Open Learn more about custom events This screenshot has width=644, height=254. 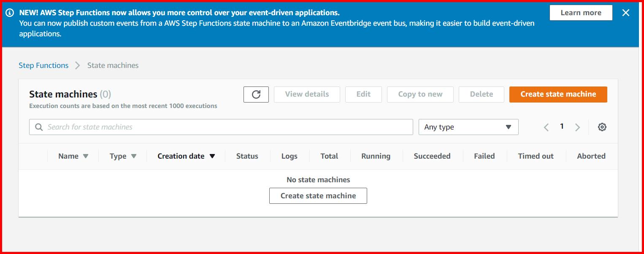coord(581,12)
